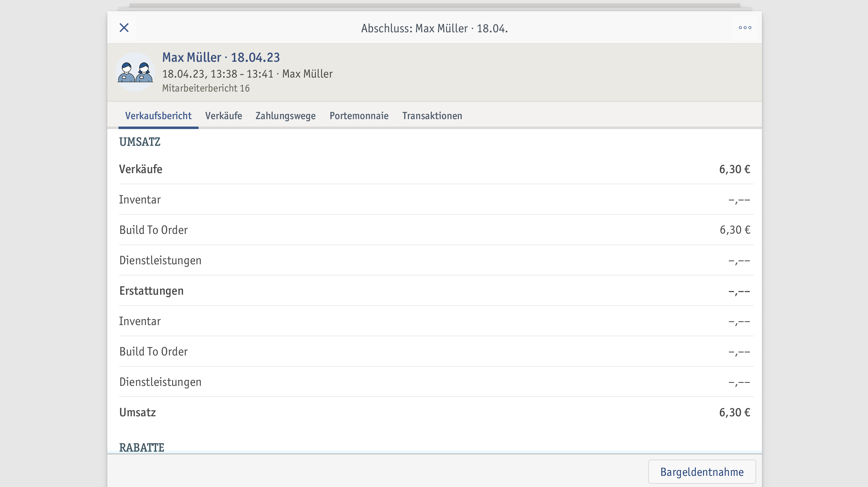This screenshot has height=487, width=868.
Task: Click the Bargeldentnahme button
Action: tap(702, 471)
